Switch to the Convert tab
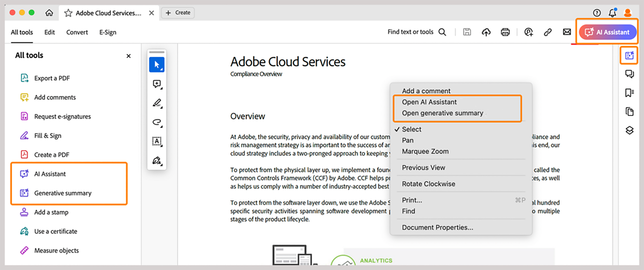 point(77,32)
